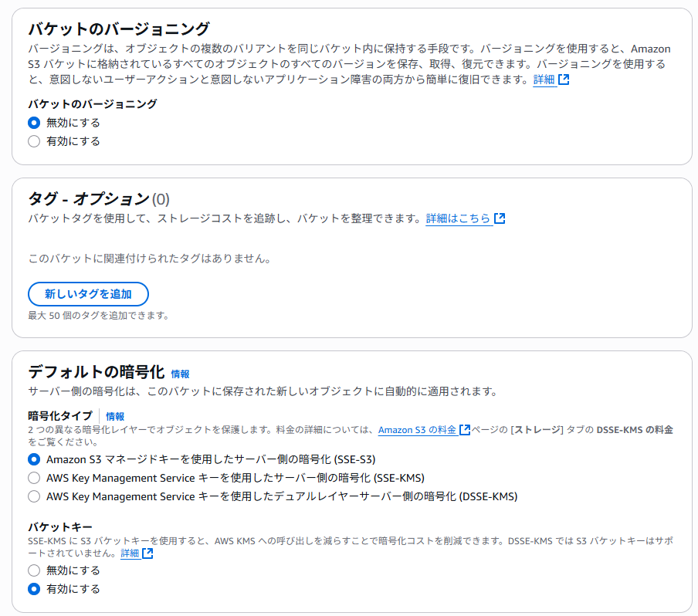Click 新しいタグを追加 button

88,294
